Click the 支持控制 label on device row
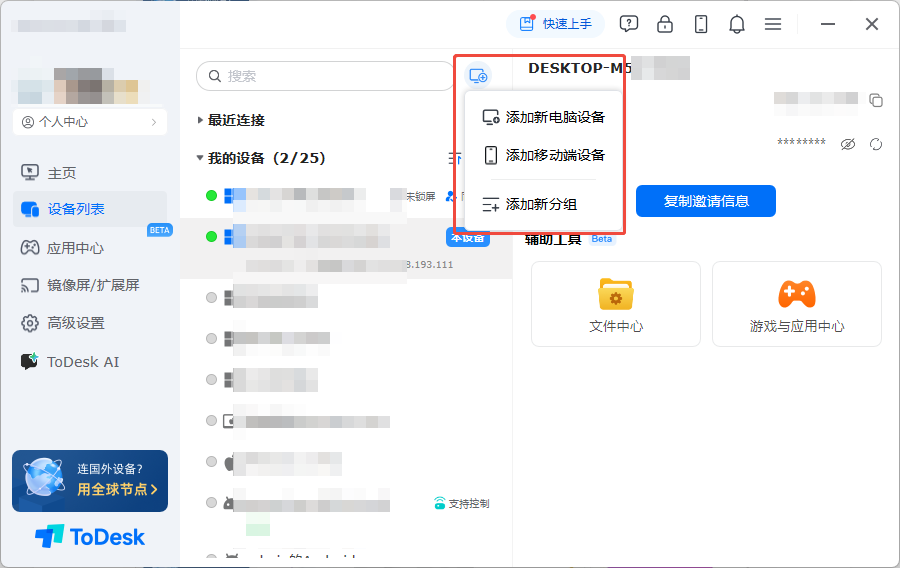This screenshot has width=900, height=568. click(x=462, y=503)
